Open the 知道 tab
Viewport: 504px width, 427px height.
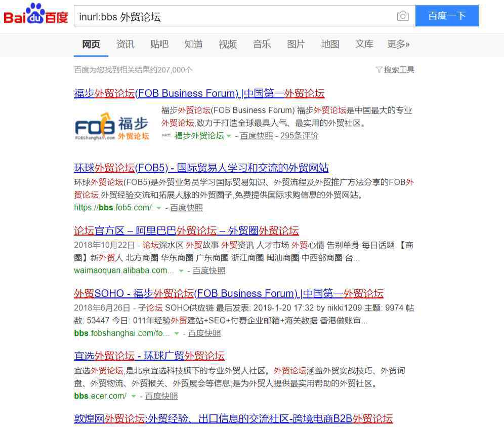point(193,44)
